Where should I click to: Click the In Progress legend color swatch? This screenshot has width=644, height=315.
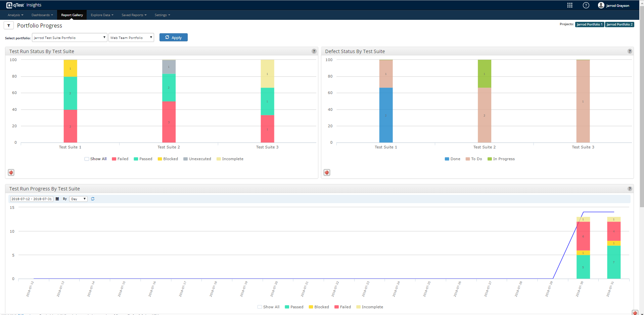tap(490, 159)
